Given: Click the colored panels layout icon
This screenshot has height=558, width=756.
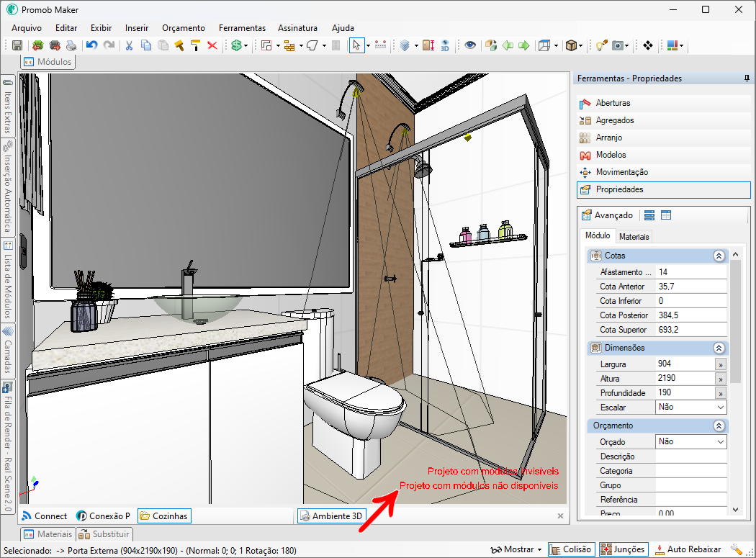Looking at the screenshot, I should pyautogui.click(x=672, y=45).
